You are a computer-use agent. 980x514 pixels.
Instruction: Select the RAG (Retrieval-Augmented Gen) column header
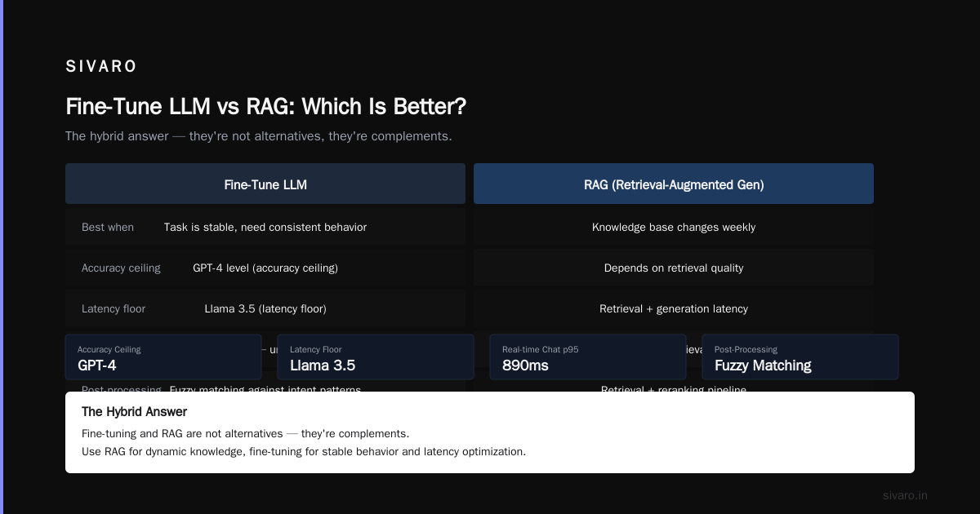click(x=674, y=184)
